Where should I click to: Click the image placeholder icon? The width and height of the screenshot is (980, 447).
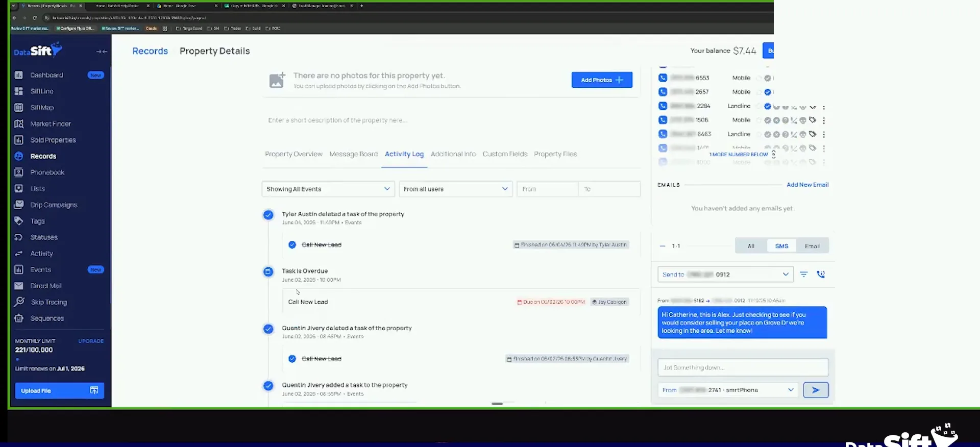pos(277,80)
